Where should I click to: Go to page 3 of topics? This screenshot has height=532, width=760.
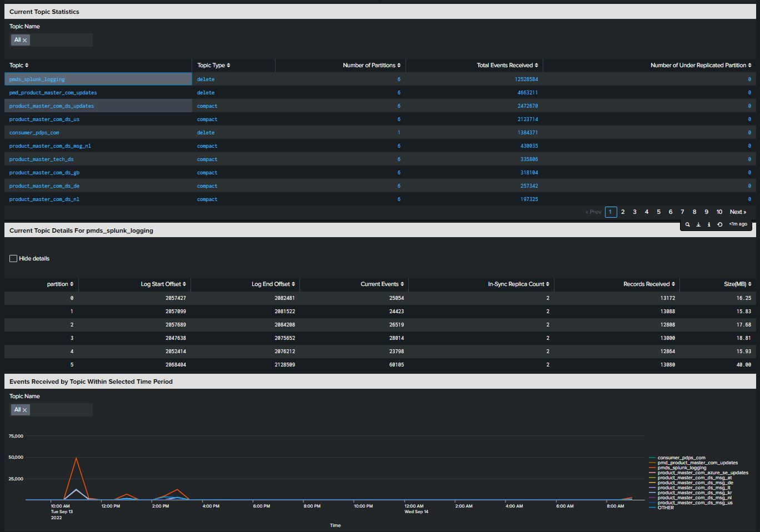pos(634,212)
